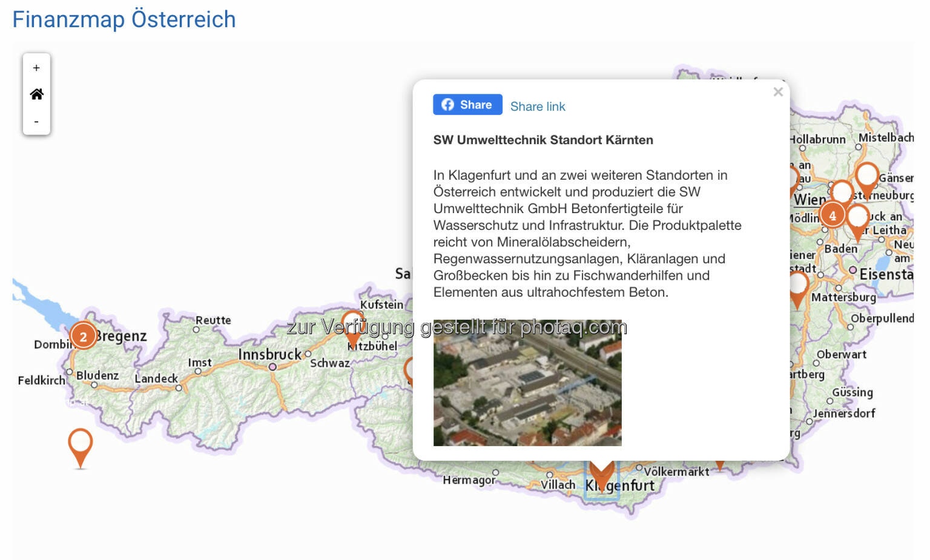Click the SW Umwelttechnik Standort Kärnten title
Screen dimensions: 930x560
pyautogui.click(x=543, y=140)
